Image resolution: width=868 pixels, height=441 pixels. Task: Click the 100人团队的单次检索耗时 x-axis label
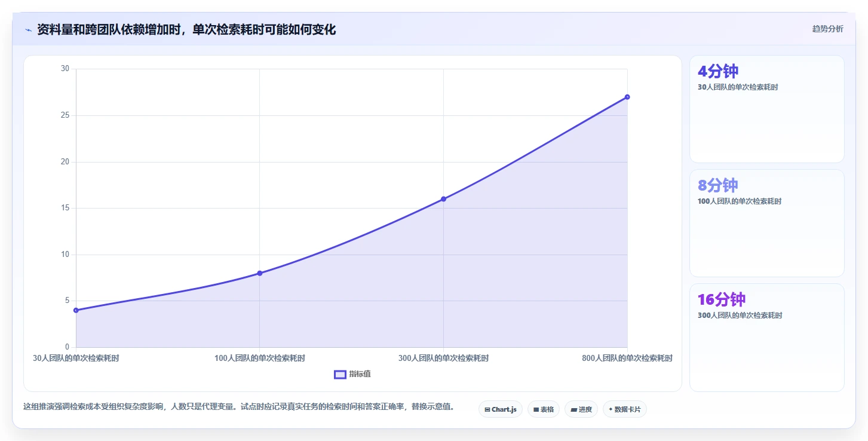[260, 359]
